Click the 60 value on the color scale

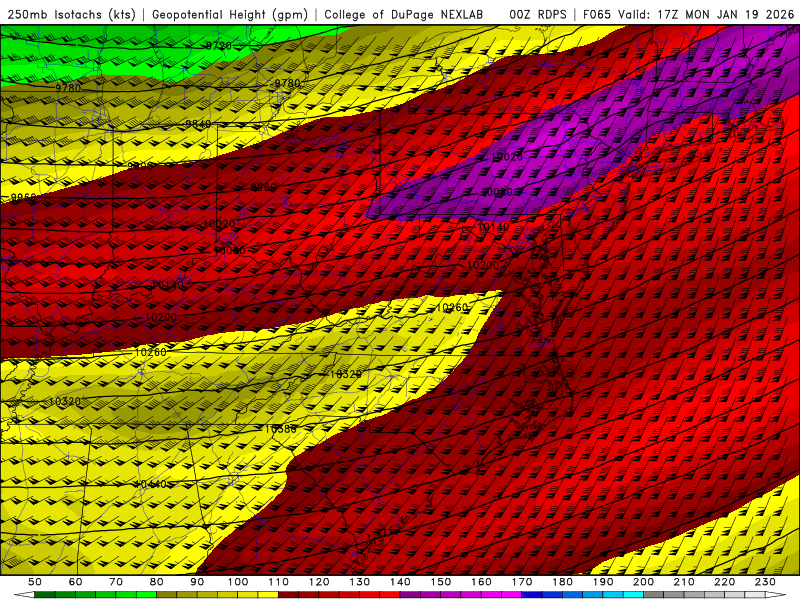(x=75, y=582)
